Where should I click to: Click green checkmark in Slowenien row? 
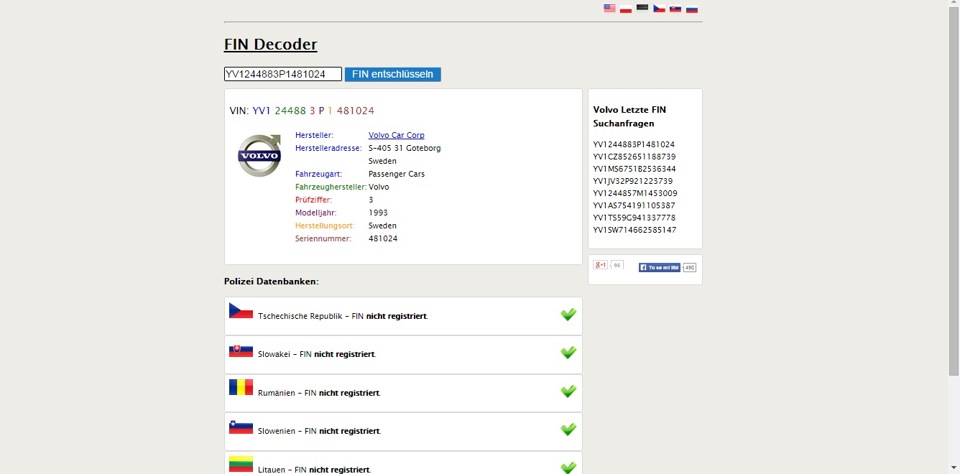(x=568, y=429)
